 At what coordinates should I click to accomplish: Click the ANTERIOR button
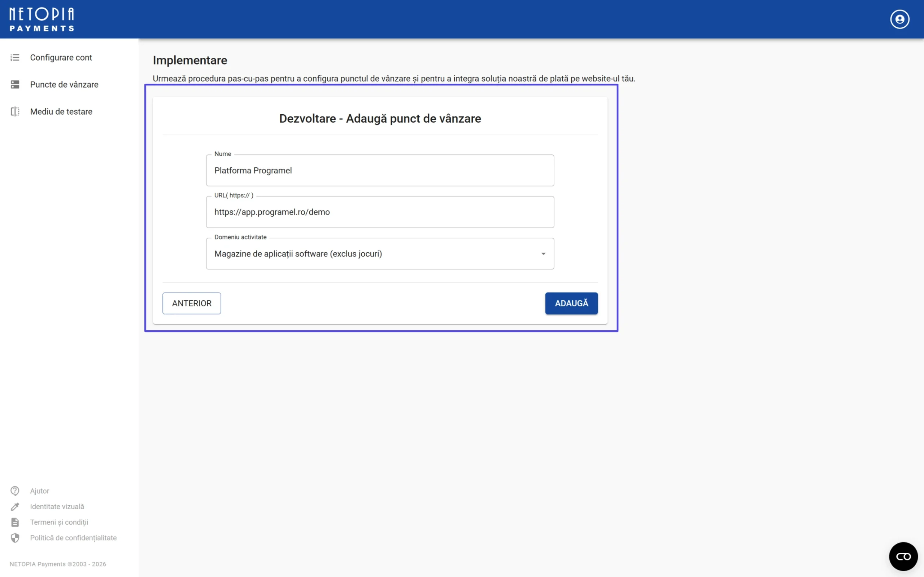pyautogui.click(x=192, y=303)
